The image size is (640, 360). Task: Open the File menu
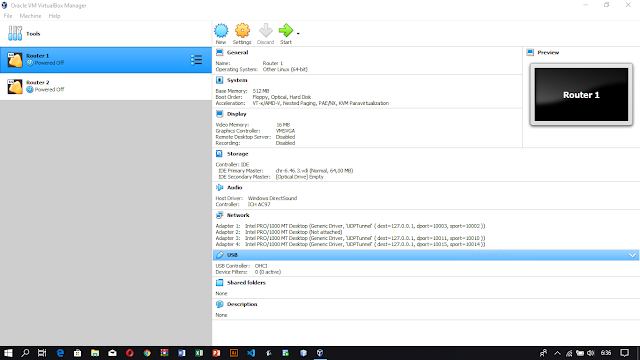(8, 16)
